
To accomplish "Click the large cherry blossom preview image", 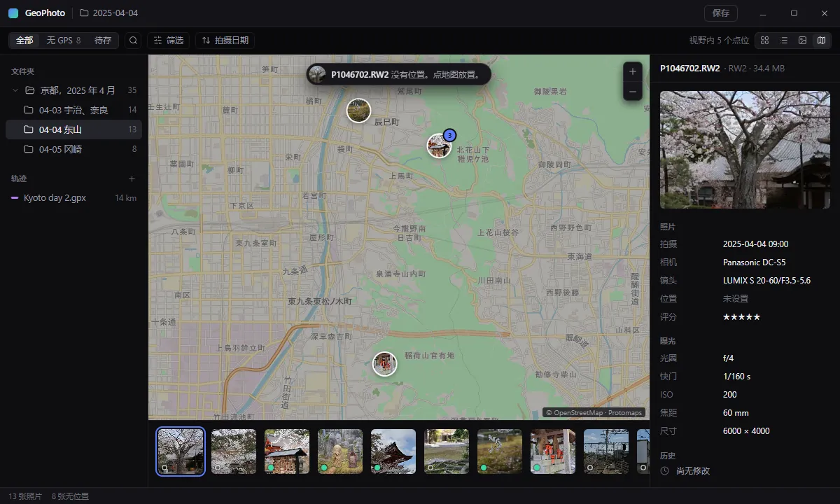I will pos(745,150).
